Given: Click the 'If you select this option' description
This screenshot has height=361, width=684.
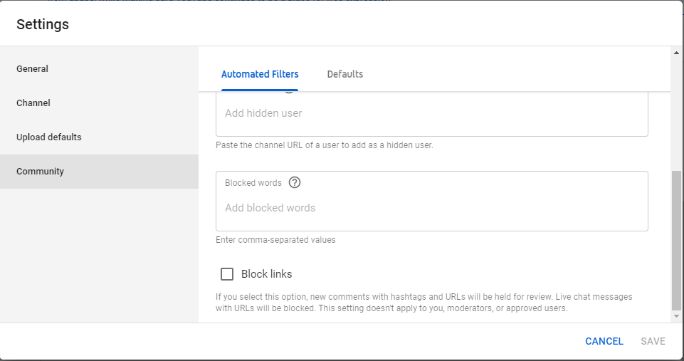Looking at the screenshot, I should pyautogui.click(x=424, y=303).
